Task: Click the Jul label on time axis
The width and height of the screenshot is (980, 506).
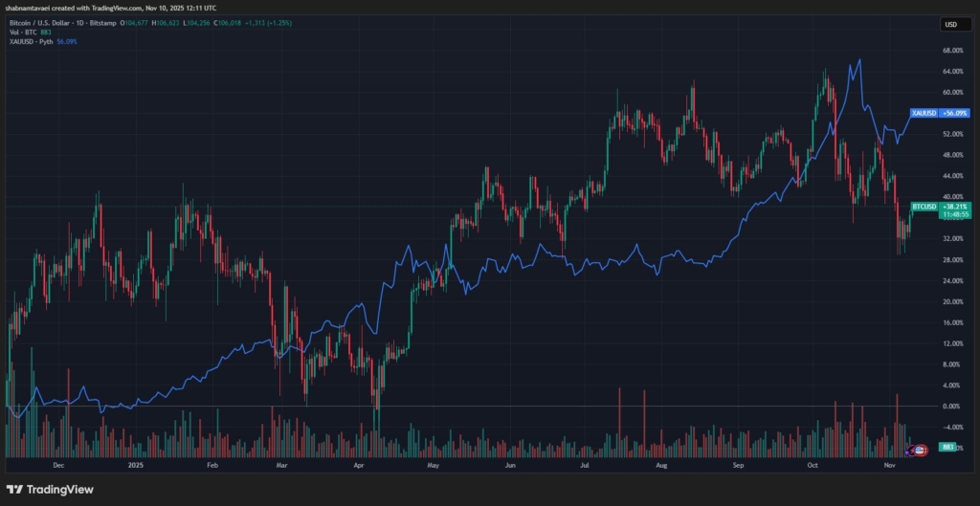Action: (584, 466)
